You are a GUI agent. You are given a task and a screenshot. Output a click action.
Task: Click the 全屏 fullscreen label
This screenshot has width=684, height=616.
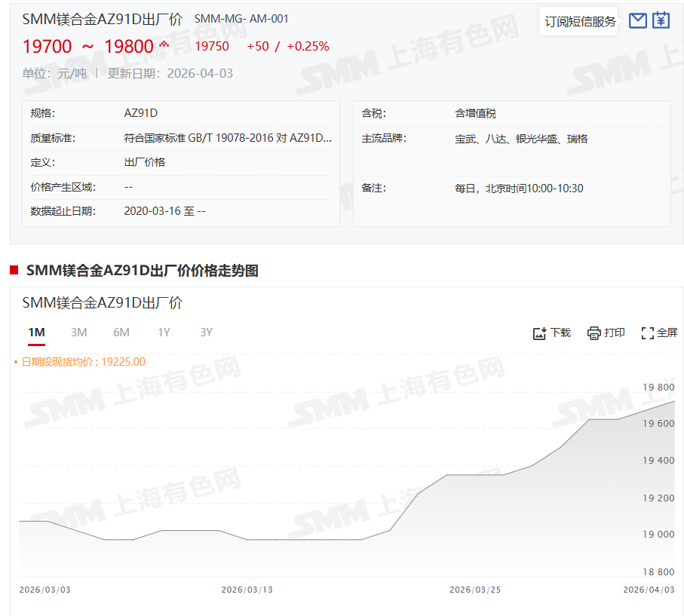tap(667, 333)
